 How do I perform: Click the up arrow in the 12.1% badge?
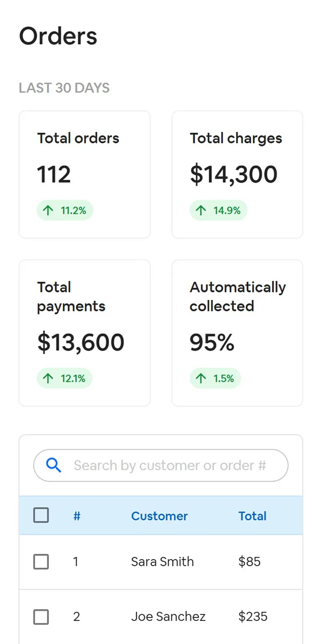(x=48, y=378)
